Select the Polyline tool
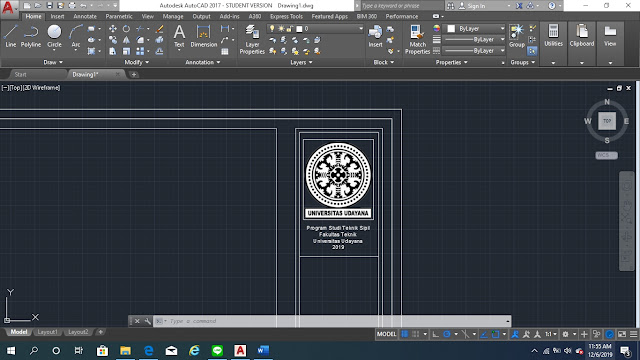640x360 pixels. (31, 36)
